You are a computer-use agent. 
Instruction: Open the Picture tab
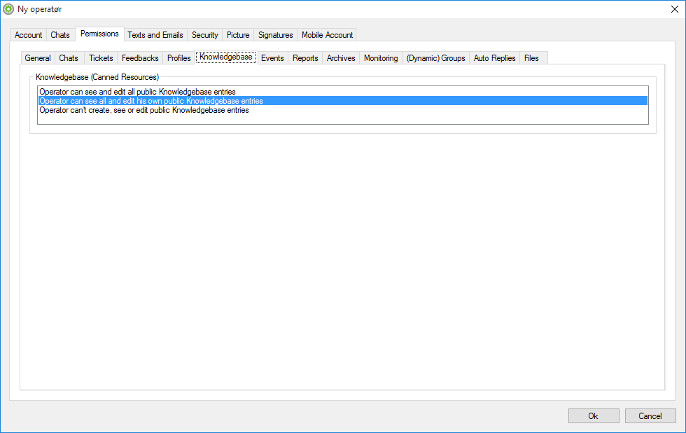click(x=238, y=35)
